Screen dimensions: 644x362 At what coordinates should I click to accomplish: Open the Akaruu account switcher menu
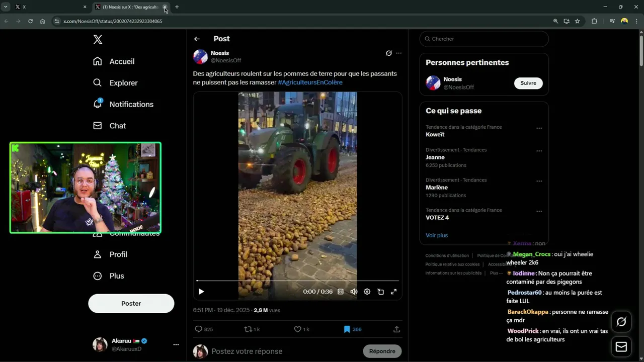(136, 344)
